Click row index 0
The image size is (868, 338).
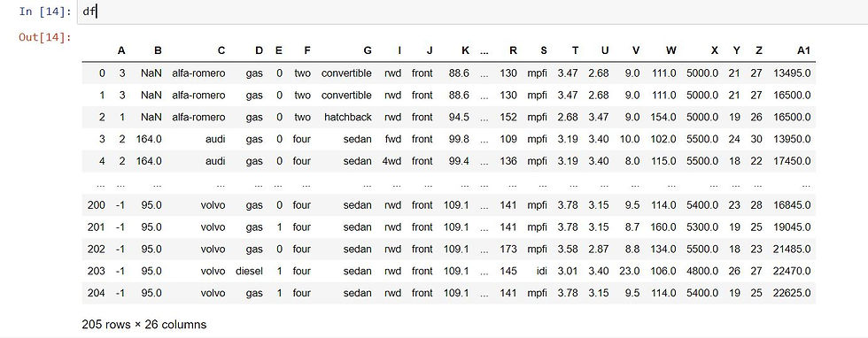tap(102, 73)
